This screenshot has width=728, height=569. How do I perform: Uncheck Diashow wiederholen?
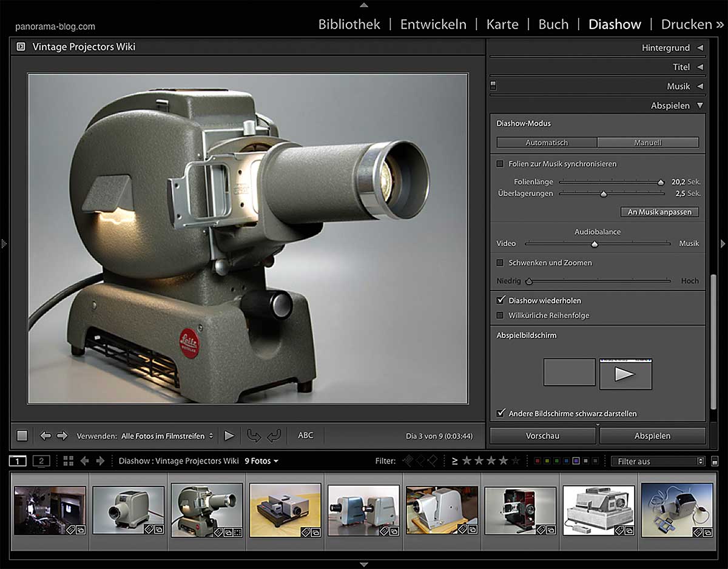500,300
